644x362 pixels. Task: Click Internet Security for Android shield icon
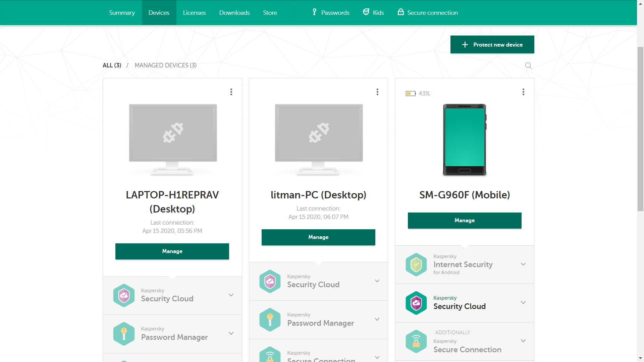click(x=416, y=264)
